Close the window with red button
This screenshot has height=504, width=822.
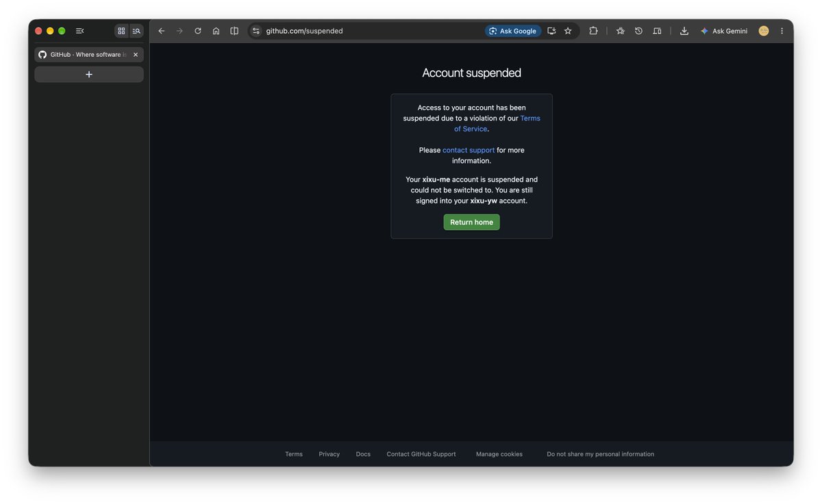pyautogui.click(x=38, y=31)
